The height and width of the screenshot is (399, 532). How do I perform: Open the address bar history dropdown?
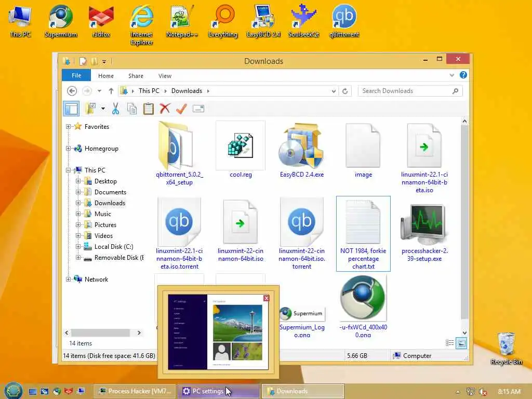(x=334, y=91)
